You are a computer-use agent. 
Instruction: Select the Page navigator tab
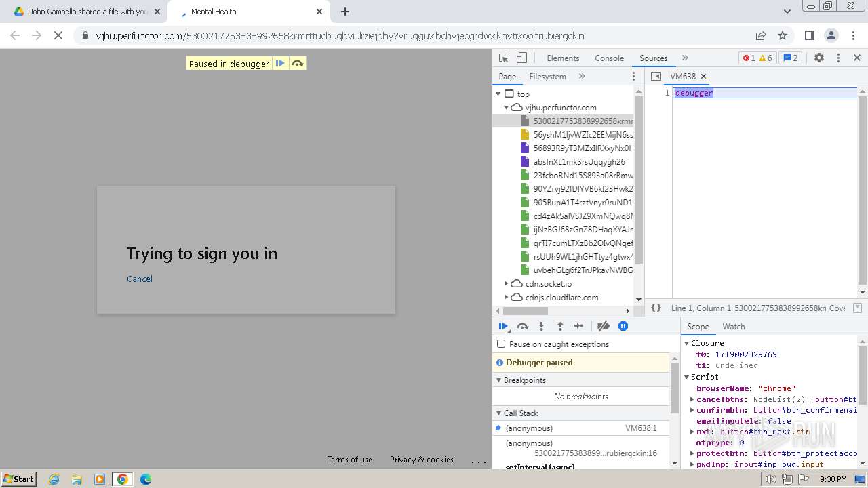pyautogui.click(x=507, y=77)
